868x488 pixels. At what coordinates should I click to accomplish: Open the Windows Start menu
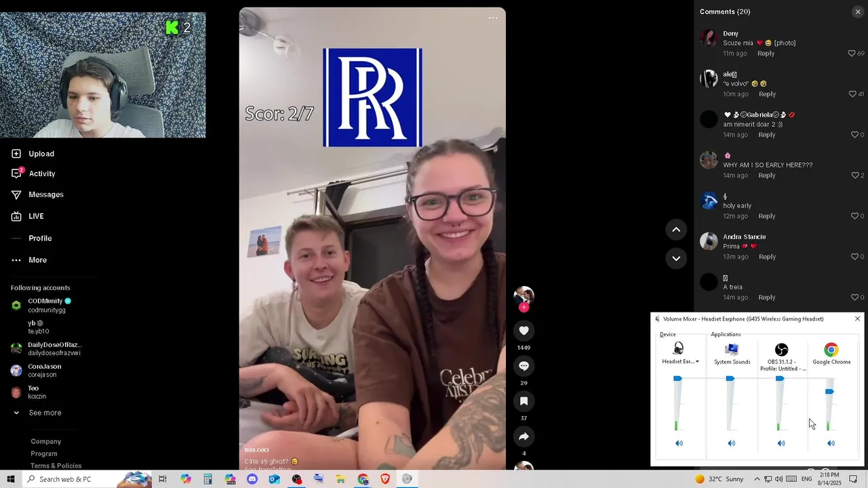(11, 479)
